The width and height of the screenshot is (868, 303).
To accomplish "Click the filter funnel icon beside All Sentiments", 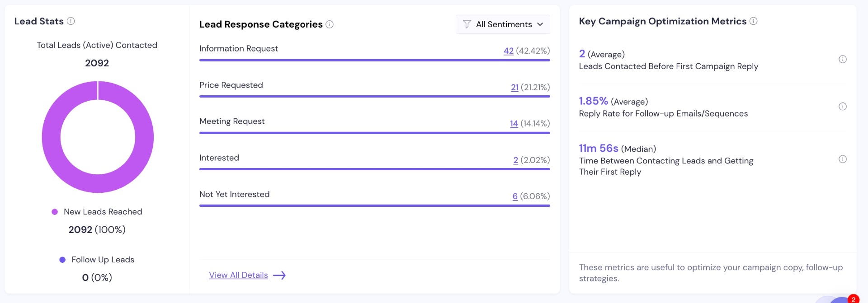I will (x=467, y=24).
